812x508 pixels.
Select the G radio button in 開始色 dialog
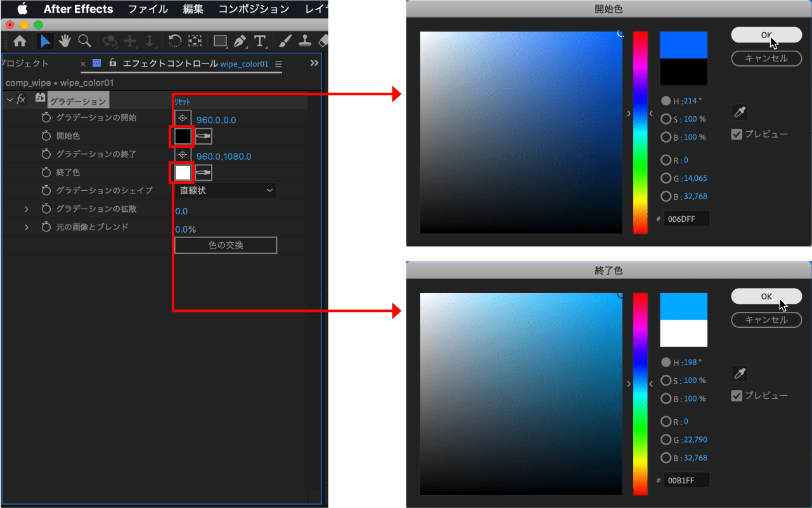pos(666,179)
